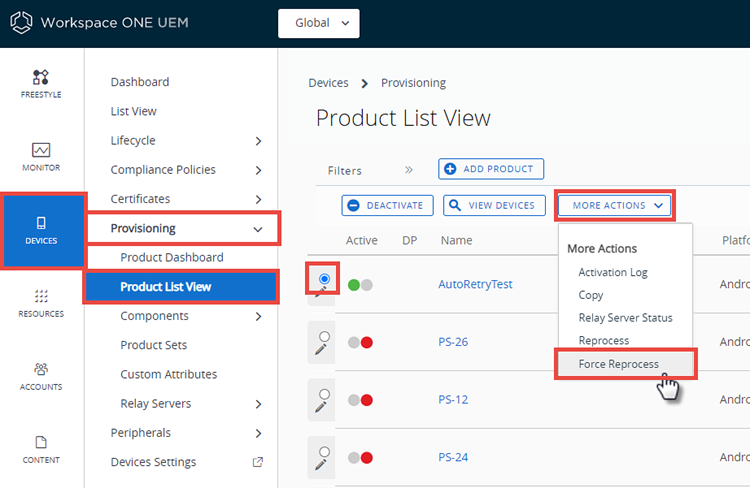Open the Global organization group dropdown
This screenshot has width=750, height=488.
(319, 23)
